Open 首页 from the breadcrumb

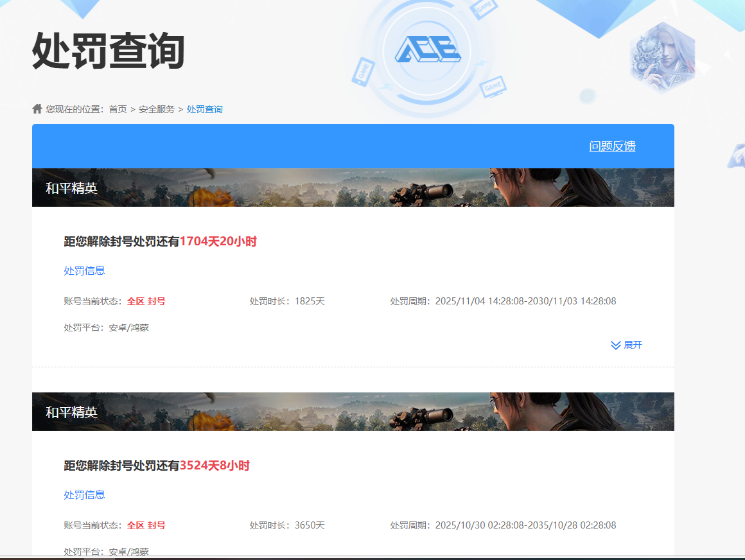pyautogui.click(x=118, y=109)
